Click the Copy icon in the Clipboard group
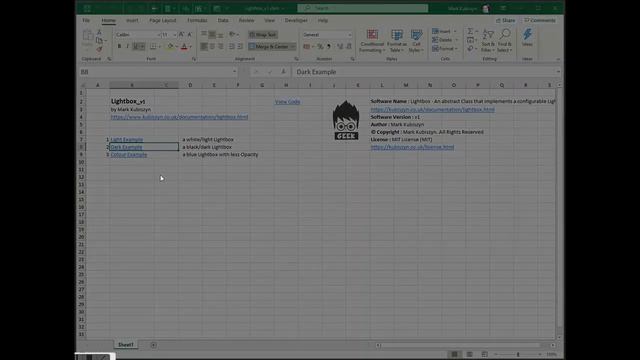Screen dimensions: 640x360 pyautogui.click(x=99, y=40)
